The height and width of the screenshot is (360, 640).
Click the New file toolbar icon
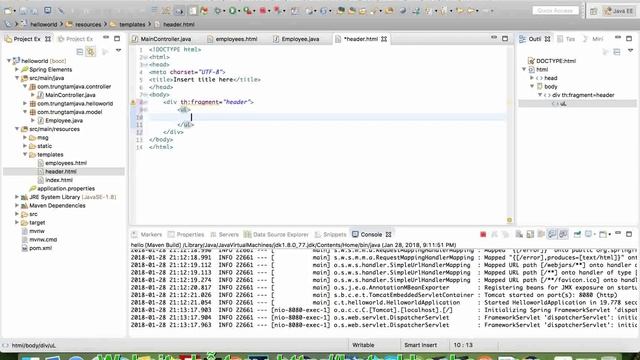(7, 11)
